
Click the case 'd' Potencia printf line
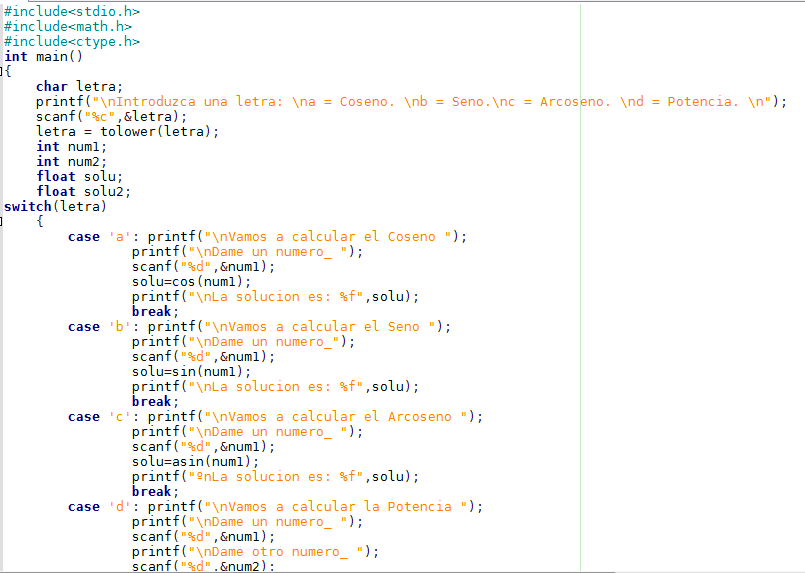click(x=275, y=507)
